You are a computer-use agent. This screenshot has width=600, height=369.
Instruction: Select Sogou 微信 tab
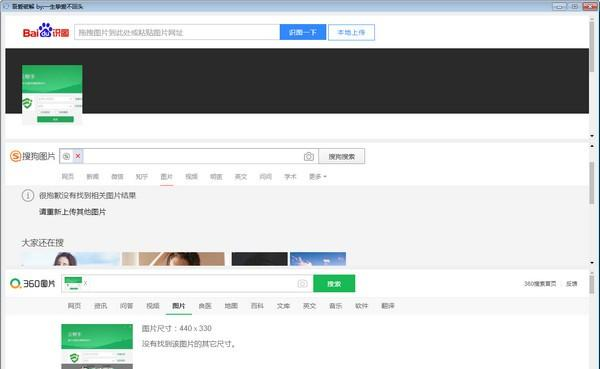tap(117, 176)
